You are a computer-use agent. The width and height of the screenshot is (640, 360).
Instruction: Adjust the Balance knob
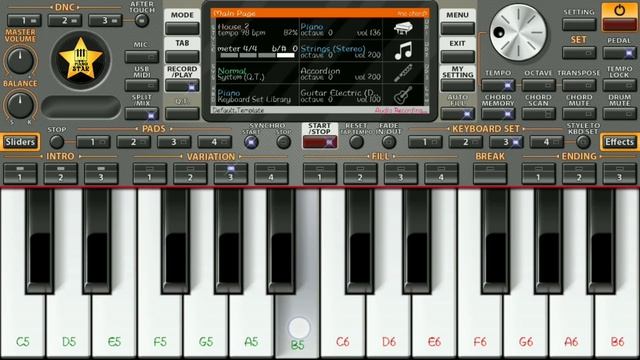point(20,105)
